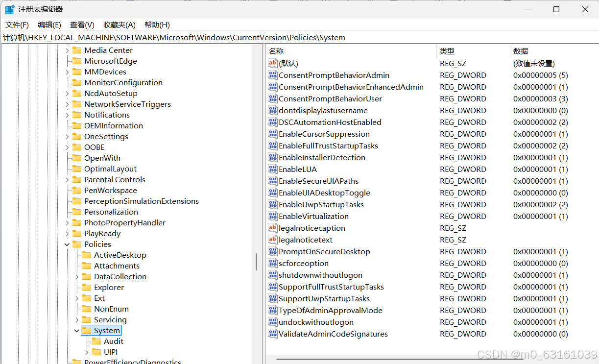Select the SupportUwpStartupTasks value name
This screenshot has height=364, width=599.
pos(324,298)
